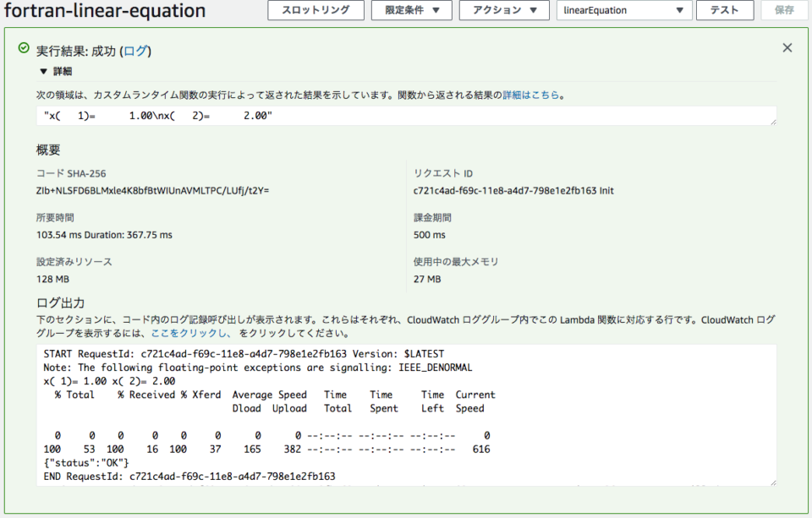This screenshot has height=518, width=812.
Task: Click the log output box resize handle
Action: click(773, 483)
